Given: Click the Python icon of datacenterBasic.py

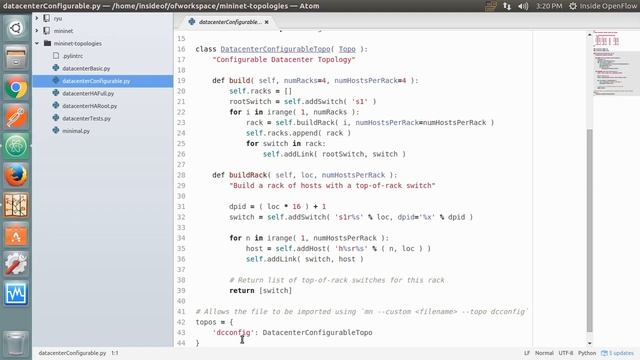Looking at the screenshot, I should click(56, 68).
